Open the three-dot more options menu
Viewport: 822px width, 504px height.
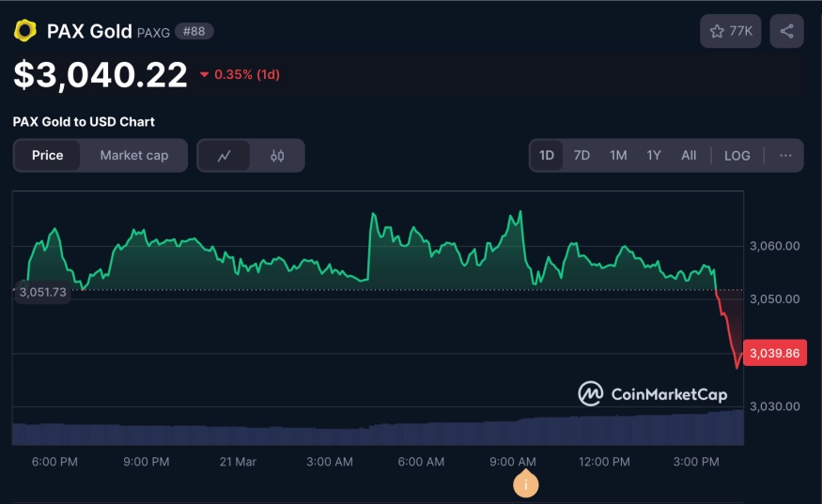click(785, 156)
